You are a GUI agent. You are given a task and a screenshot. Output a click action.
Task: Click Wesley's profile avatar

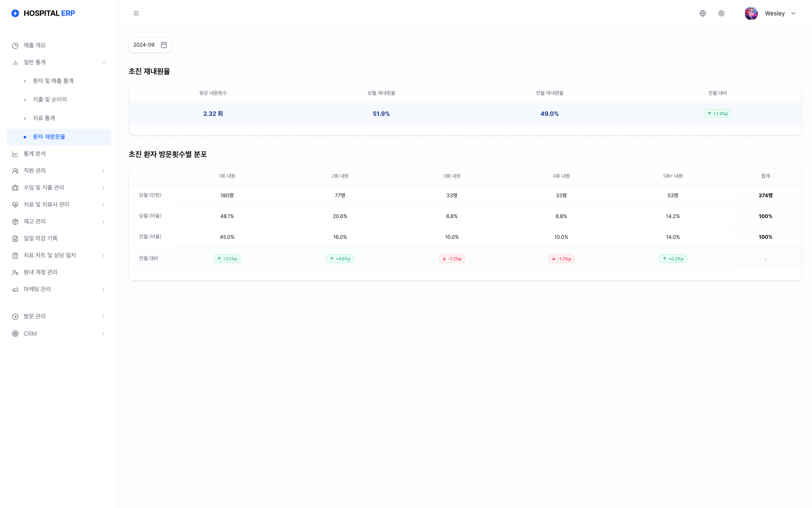(752, 14)
